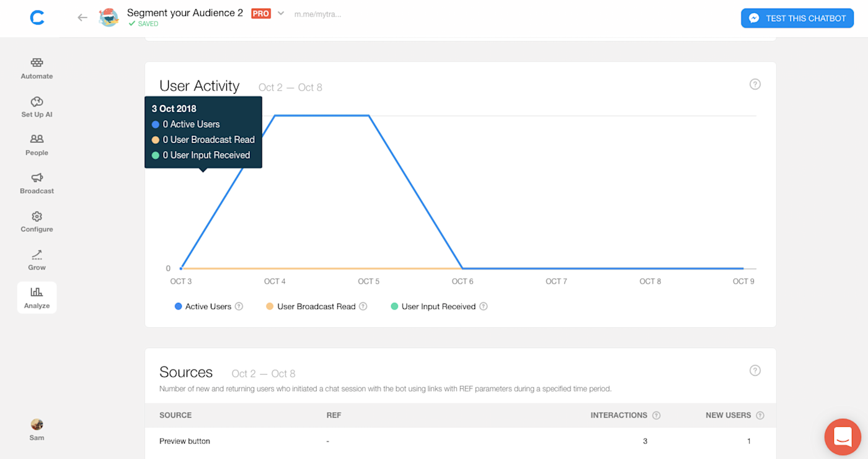Image resolution: width=868 pixels, height=459 pixels.
Task: Open the Broadcast section
Action: click(37, 183)
